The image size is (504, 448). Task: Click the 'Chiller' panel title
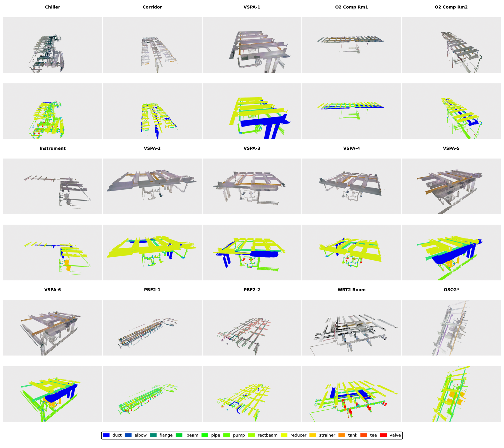coord(53,7)
